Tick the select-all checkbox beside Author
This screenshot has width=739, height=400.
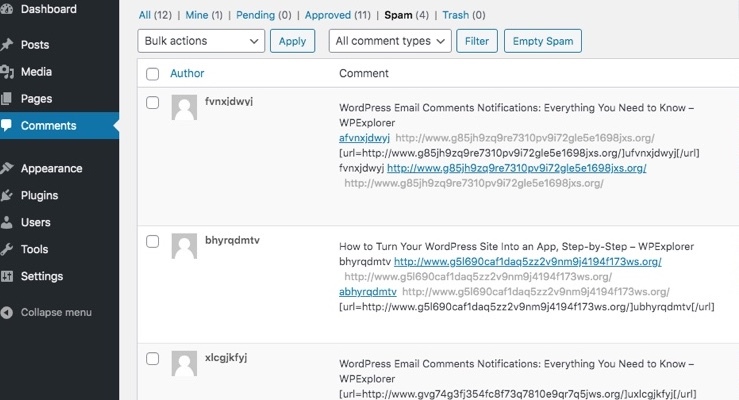pos(153,74)
